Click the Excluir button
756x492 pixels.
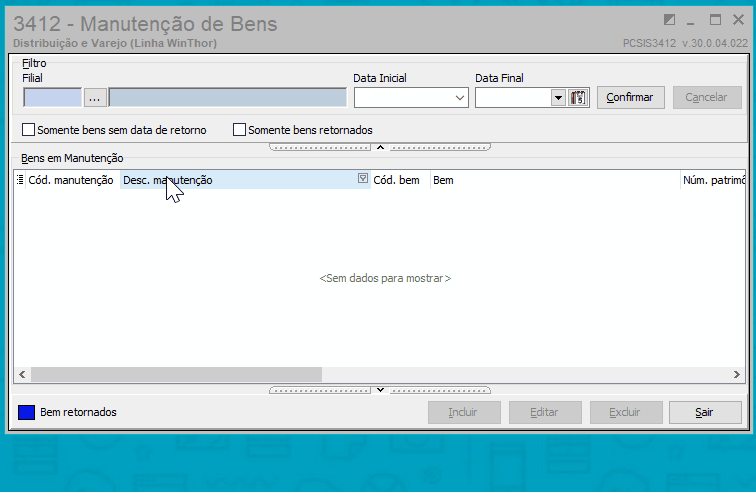(626, 412)
